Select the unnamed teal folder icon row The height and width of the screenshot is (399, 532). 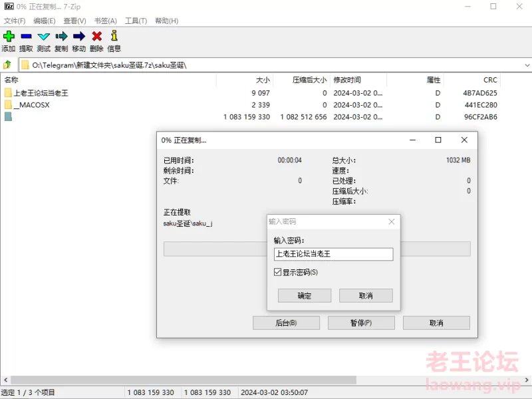[x=8, y=117]
